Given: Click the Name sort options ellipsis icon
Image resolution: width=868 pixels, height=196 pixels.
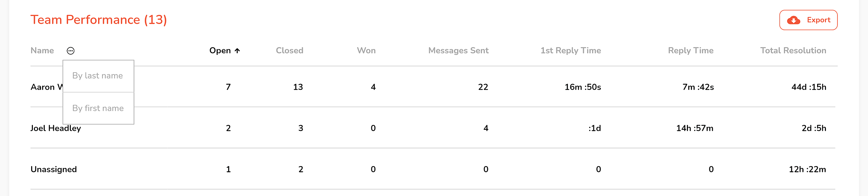Looking at the screenshot, I should (71, 51).
